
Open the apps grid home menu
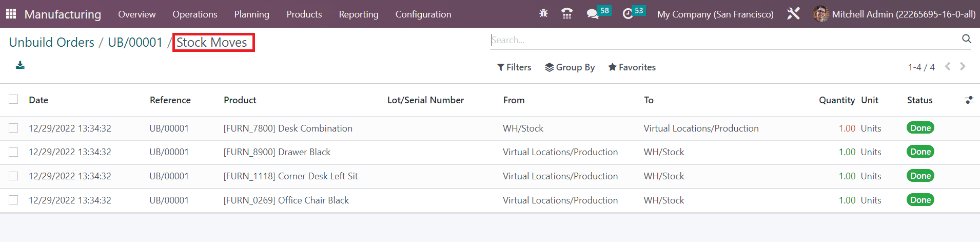click(11, 14)
